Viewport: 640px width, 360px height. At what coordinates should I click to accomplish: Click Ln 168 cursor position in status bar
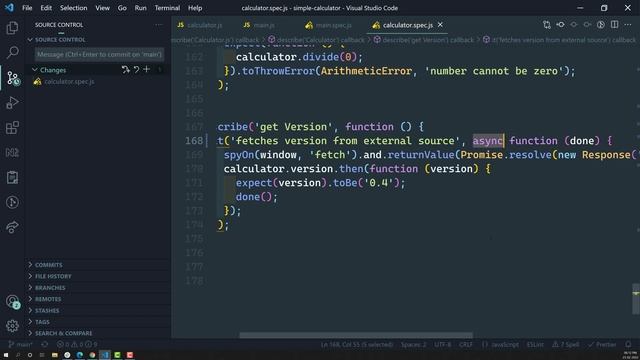pyautogui.click(x=357, y=344)
